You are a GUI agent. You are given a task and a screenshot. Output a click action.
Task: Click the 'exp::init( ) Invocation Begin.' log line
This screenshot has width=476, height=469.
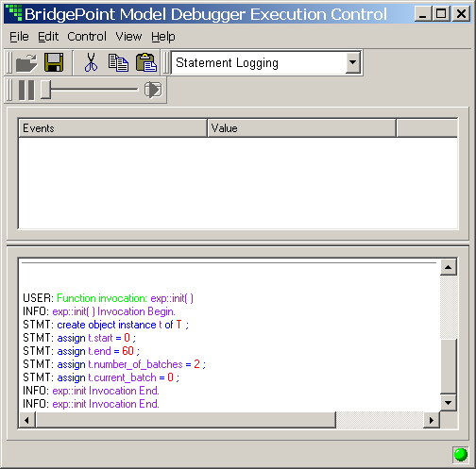click(x=99, y=311)
